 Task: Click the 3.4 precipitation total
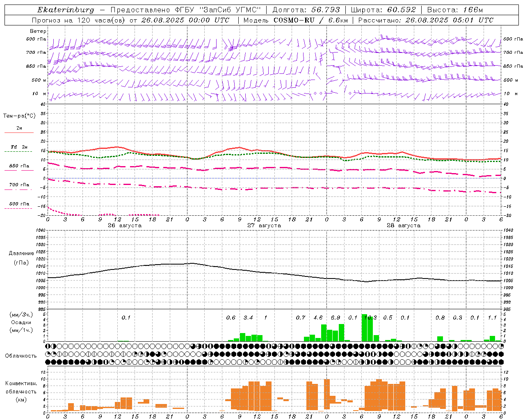pyautogui.click(x=248, y=318)
